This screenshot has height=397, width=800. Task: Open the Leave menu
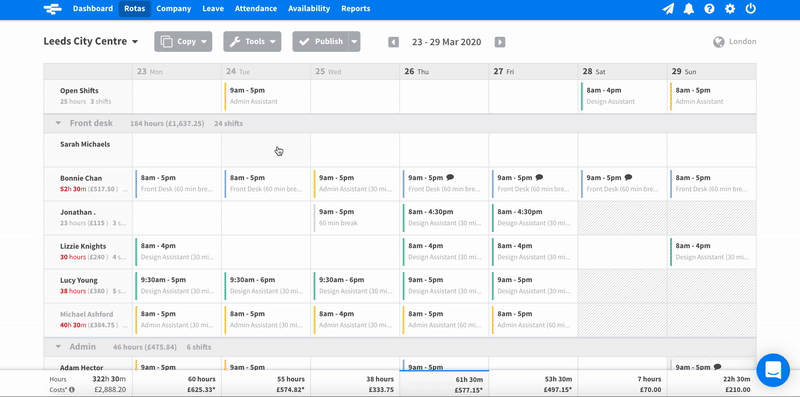213,9
